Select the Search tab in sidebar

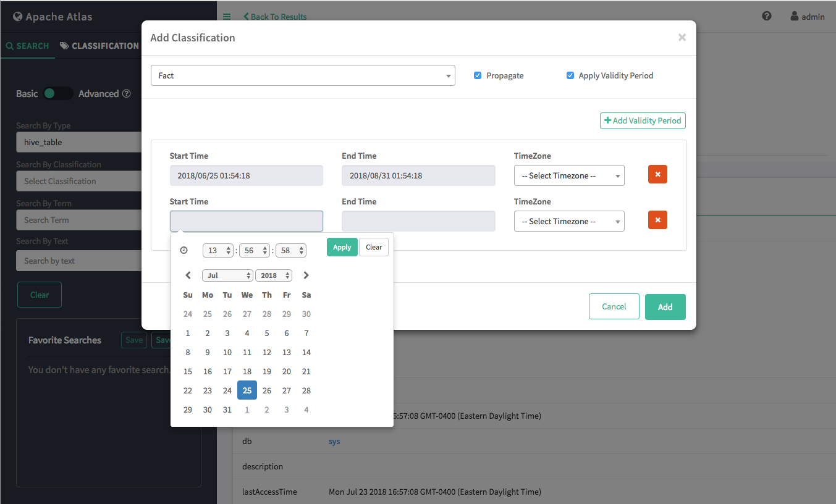[28, 46]
